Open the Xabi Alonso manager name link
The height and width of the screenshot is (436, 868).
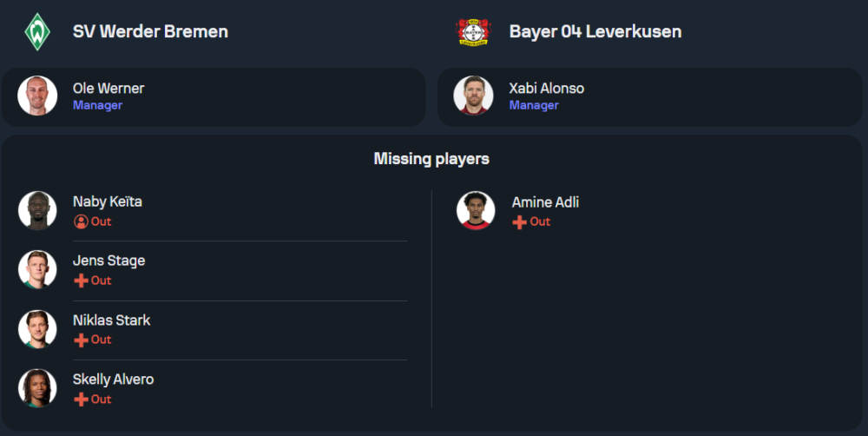pos(546,88)
